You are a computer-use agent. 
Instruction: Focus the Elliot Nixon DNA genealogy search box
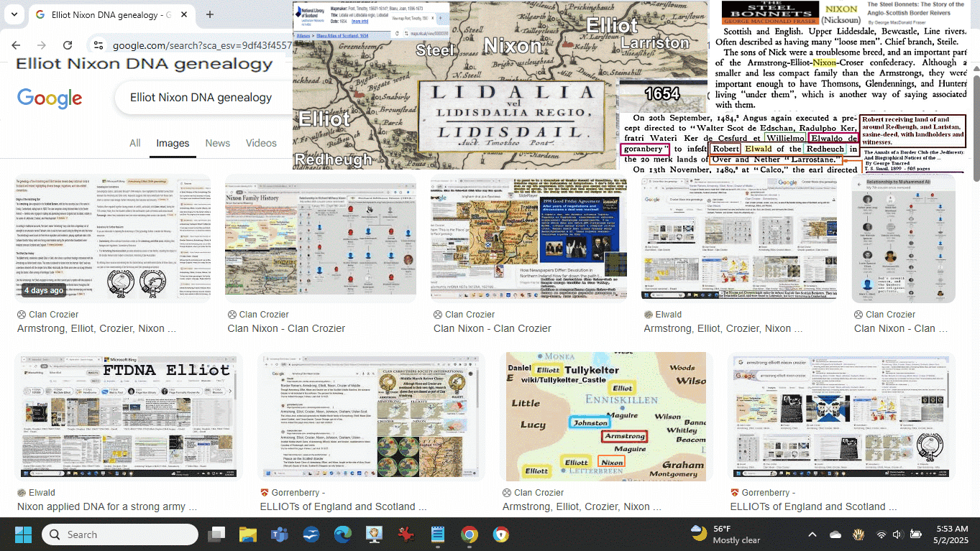[x=204, y=98]
